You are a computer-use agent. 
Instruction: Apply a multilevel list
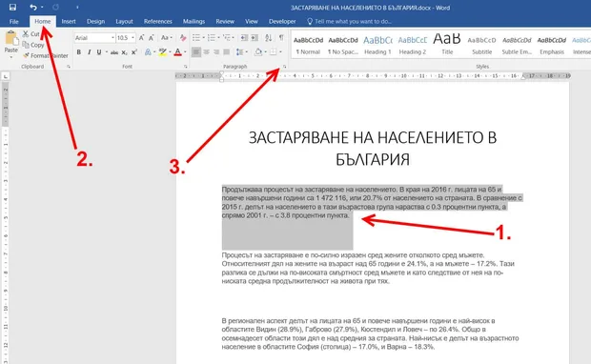click(227, 38)
